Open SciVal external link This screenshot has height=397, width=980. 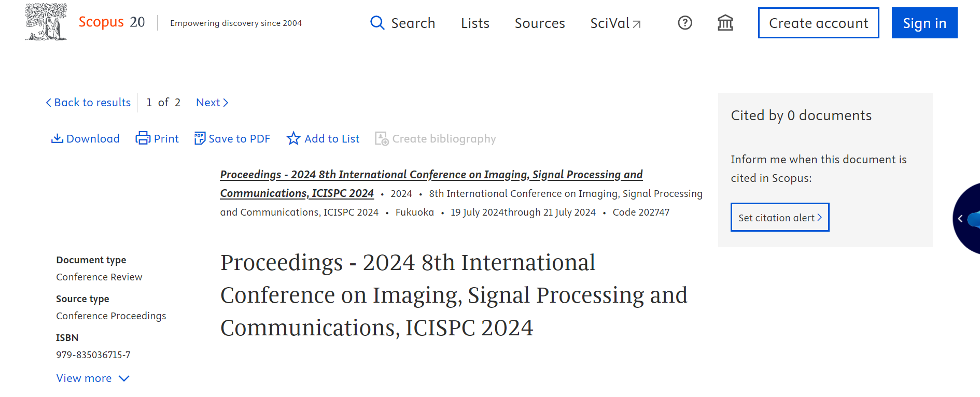[x=615, y=23]
